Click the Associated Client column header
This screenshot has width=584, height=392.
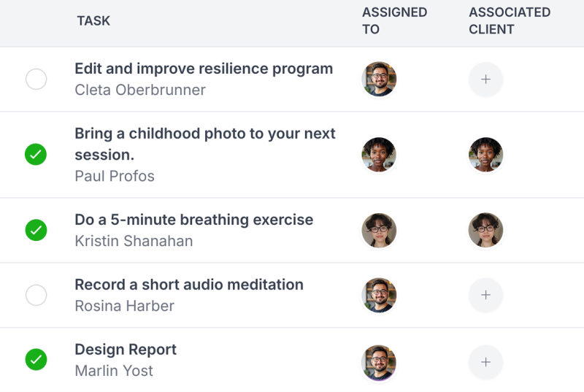click(x=510, y=21)
